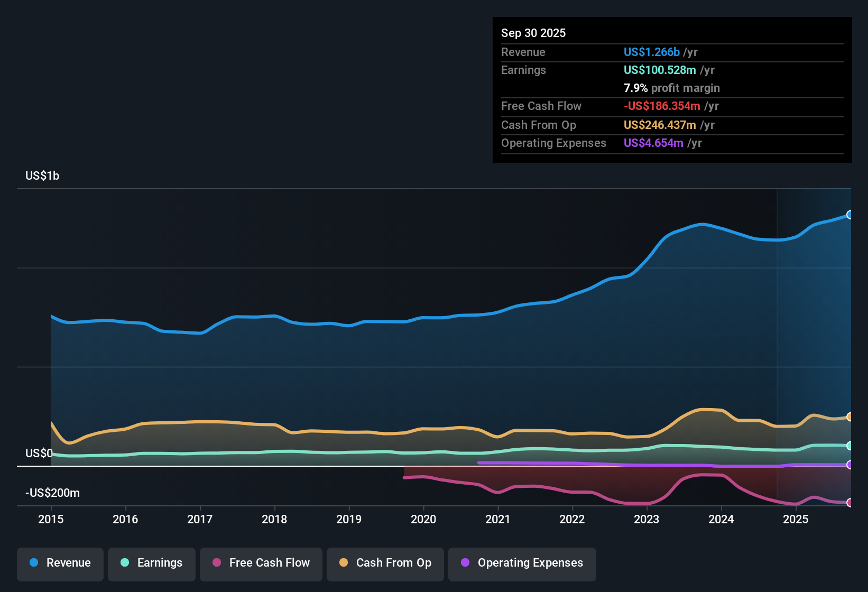The image size is (868, 592).
Task: Click the Cash From Op endpoint circle
Action: click(849, 416)
